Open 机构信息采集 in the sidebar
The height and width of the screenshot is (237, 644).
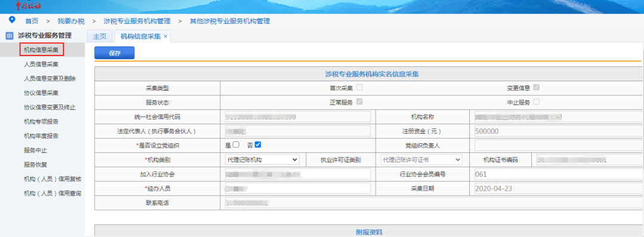pyautogui.click(x=41, y=50)
